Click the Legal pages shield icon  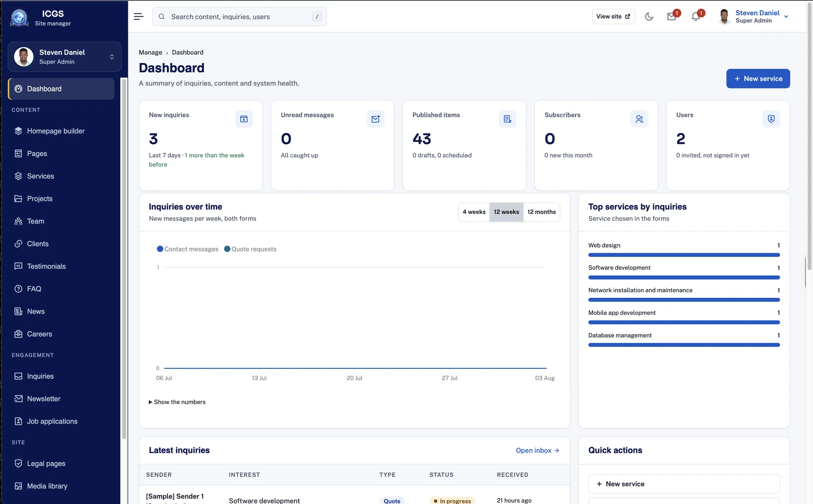[x=18, y=463]
